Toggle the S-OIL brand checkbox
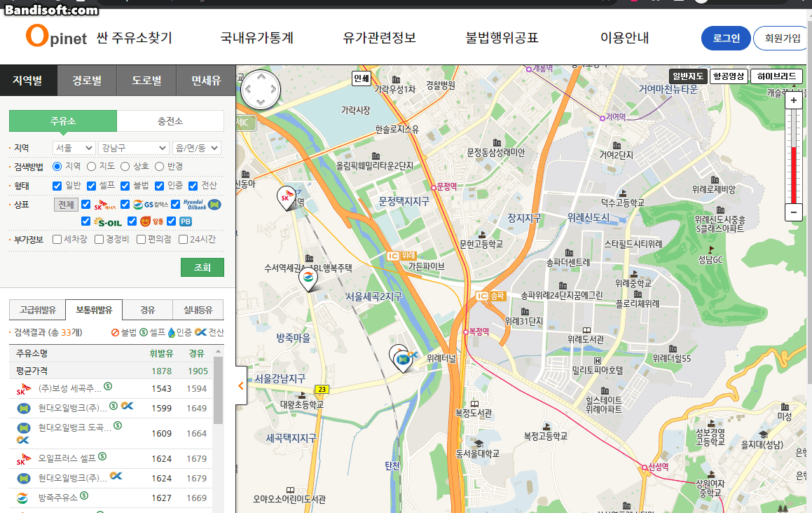 pos(86,221)
